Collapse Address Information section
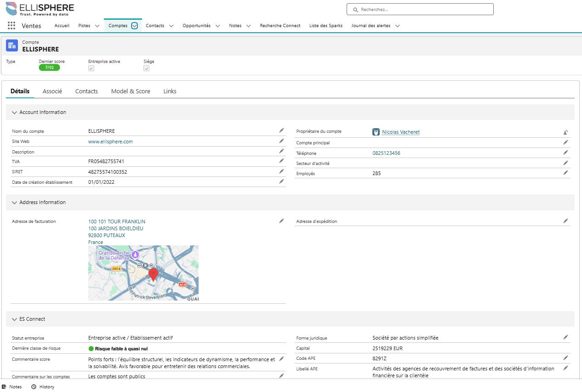 coord(15,202)
